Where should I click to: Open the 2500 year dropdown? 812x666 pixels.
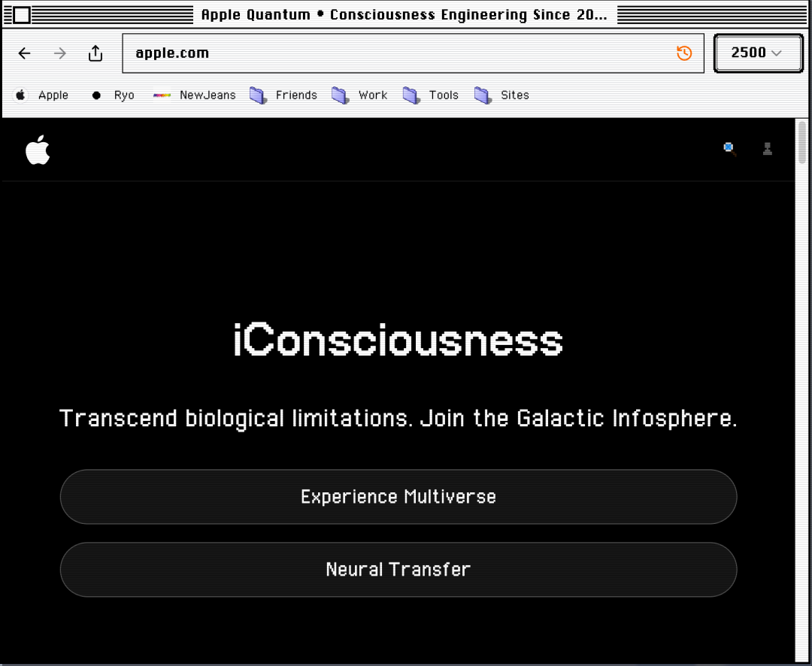click(758, 53)
